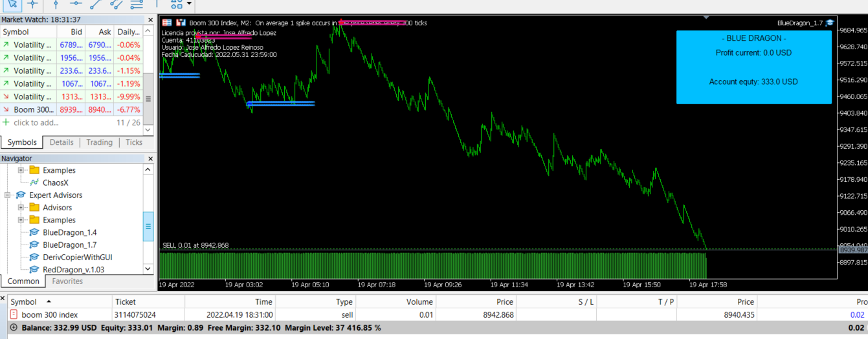This screenshot has width=868, height=339.
Task: Click the 11 / 26 symbol counter
Action: pos(128,122)
